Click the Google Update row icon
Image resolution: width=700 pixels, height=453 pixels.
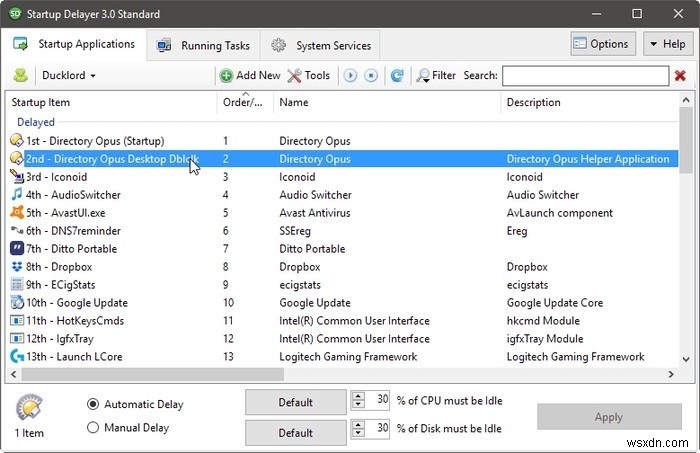point(17,302)
